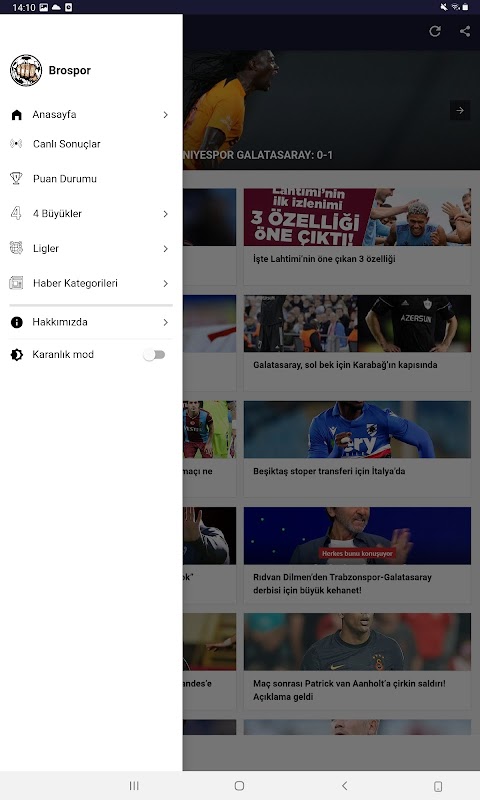This screenshot has height=800, width=480.
Task: Tap the Haber Kategorileri newspaper icon
Action: point(16,283)
